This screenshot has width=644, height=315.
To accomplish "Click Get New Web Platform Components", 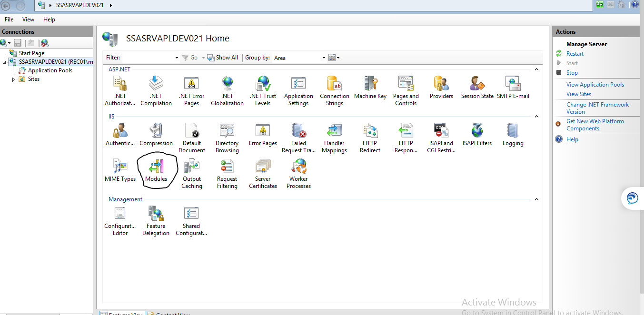I will [x=595, y=125].
